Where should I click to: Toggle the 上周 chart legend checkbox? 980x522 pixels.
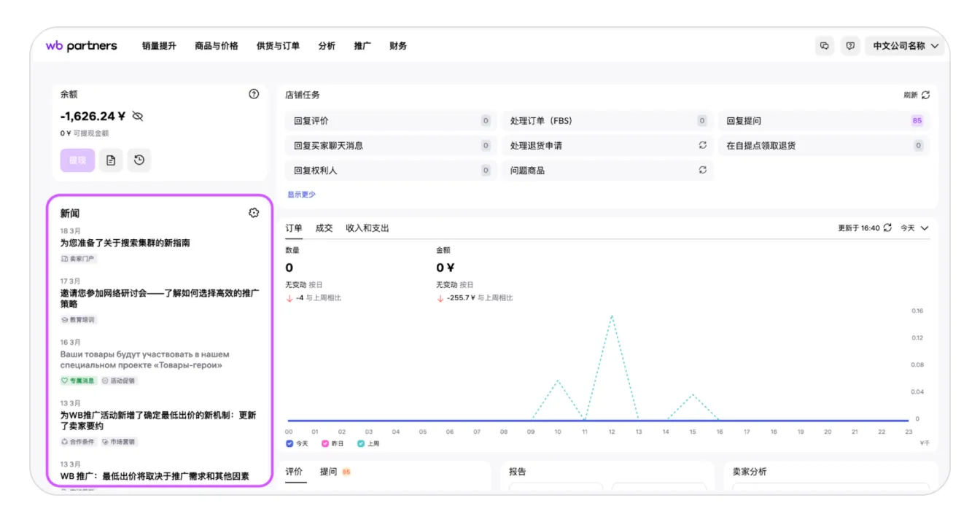pos(361,443)
